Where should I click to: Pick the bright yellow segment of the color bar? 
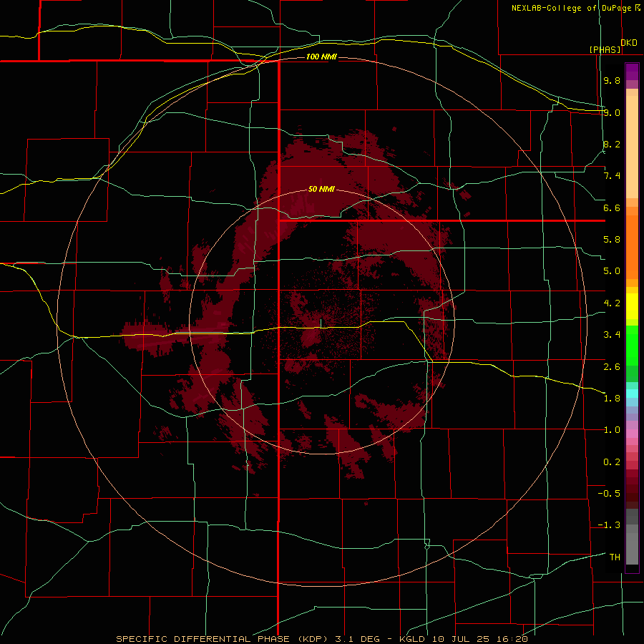pyautogui.click(x=632, y=306)
